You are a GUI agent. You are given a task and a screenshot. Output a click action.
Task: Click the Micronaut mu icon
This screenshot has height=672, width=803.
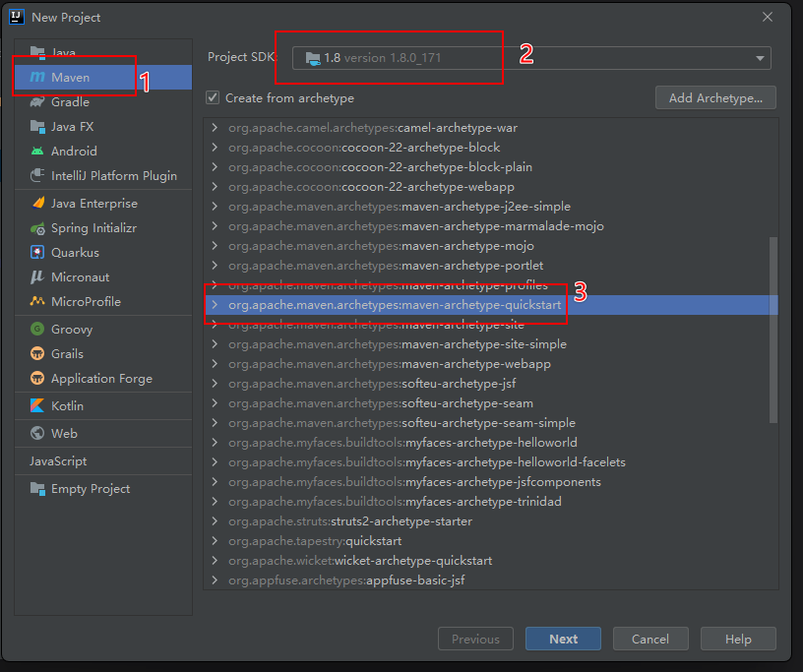37,277
